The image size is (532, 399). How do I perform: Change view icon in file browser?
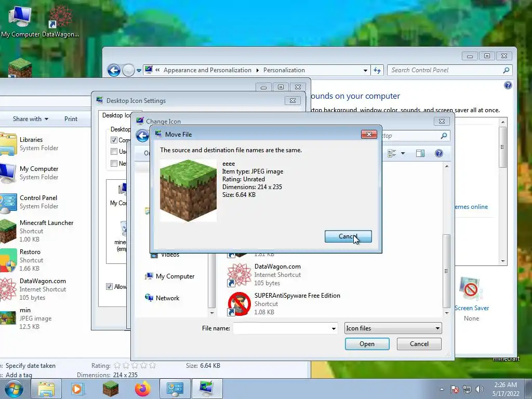pyautogui.click(x=392, y=153)
